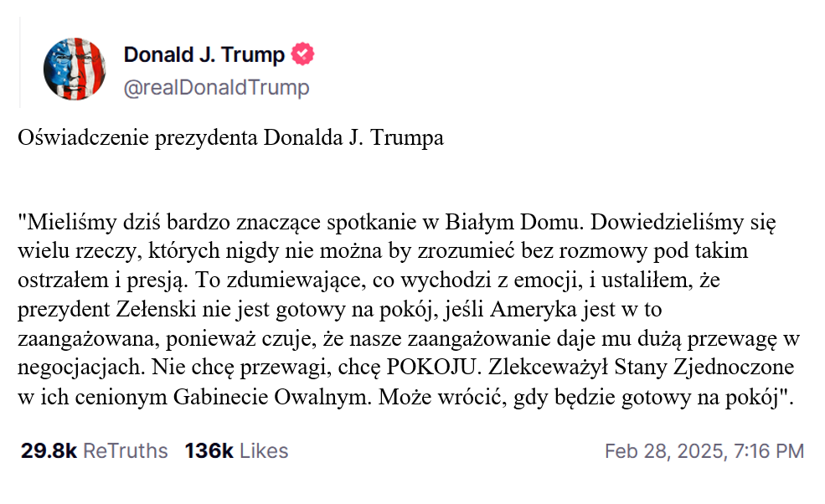The image size is (825, 504).
Task: Click the verified badge next to Donald J. Trump
Action: point(302,54)
